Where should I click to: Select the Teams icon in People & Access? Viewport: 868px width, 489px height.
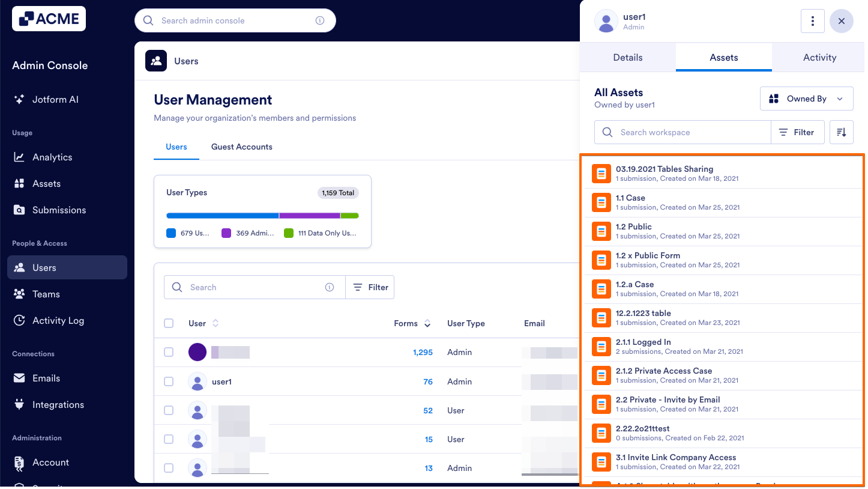pyautogui.click(x=19, y=294)
